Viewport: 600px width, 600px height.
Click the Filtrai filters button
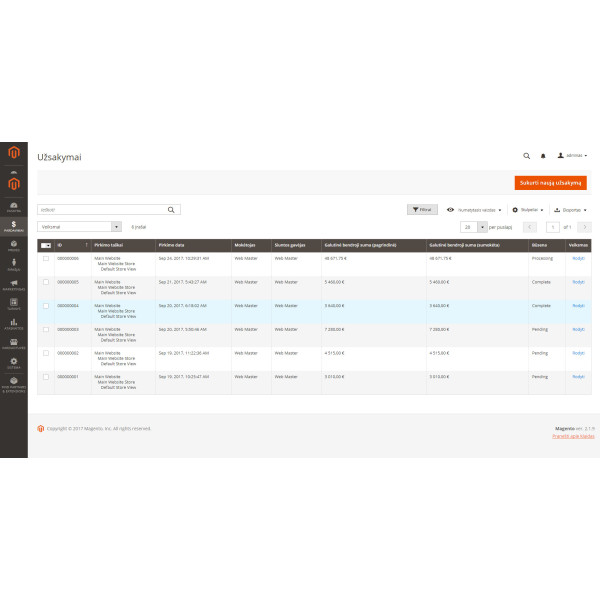pyautogui.click(x=422, y=210)
